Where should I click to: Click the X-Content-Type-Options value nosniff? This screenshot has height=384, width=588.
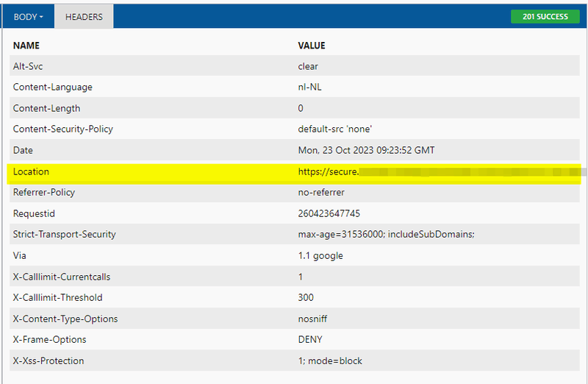pyautogui.click(x=312, y=319)
